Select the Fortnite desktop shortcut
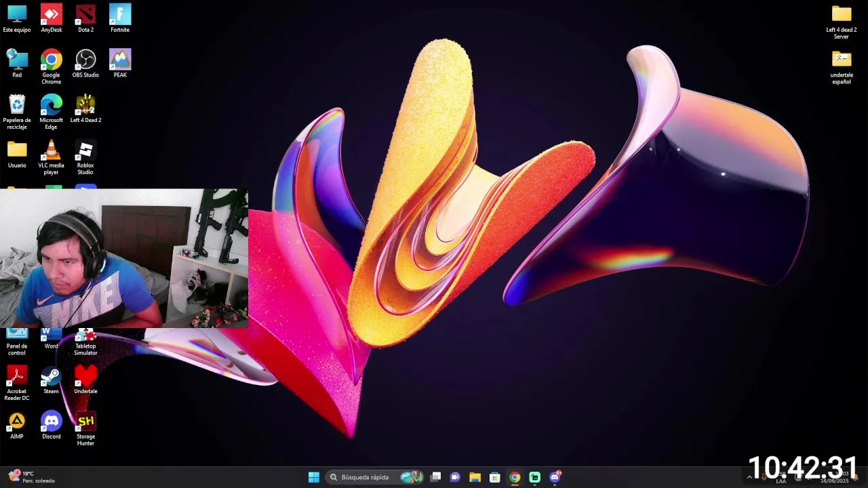This screenshot has height=488, width=868. [x=120, y=19]
